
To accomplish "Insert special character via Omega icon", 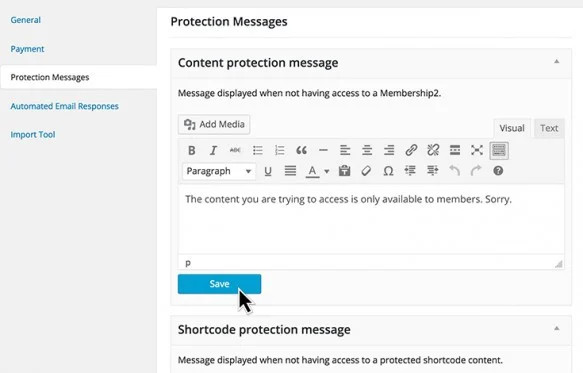I will (x=388, y=171).
